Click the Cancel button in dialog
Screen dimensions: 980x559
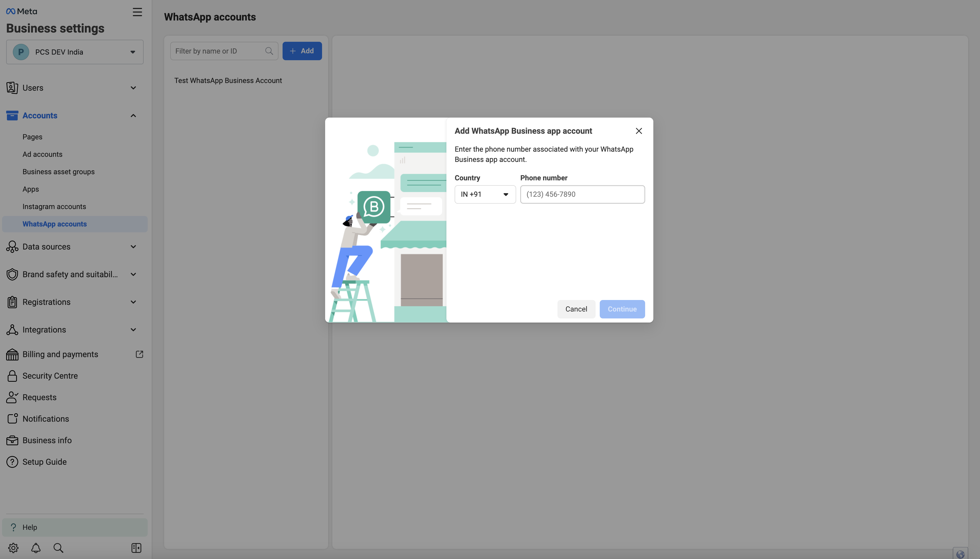coord(576,309)
